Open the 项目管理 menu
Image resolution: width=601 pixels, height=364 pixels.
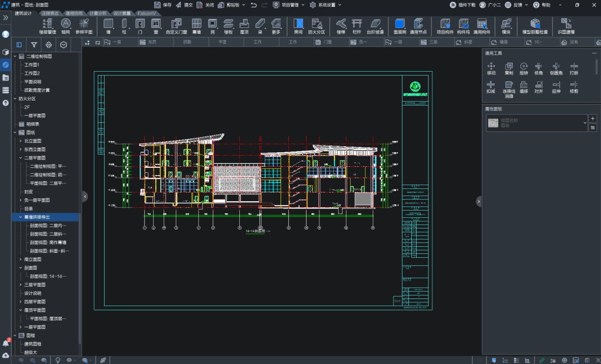point(289,5)
